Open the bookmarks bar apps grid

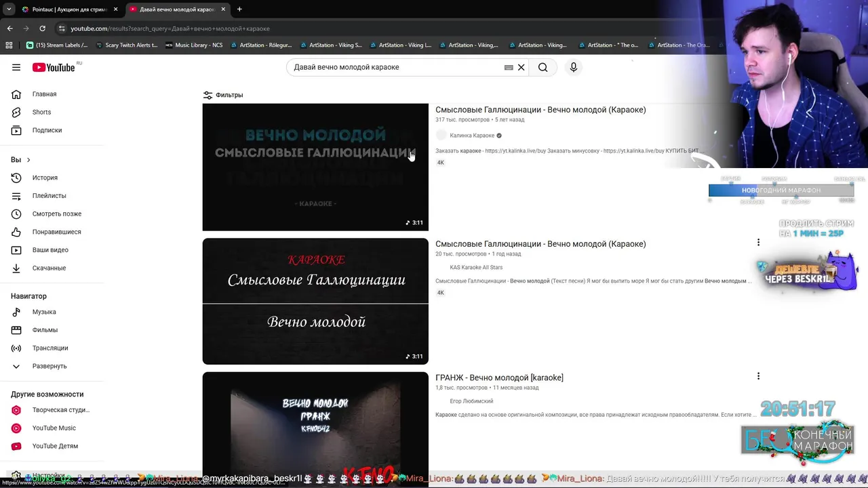pyautogui.click(x=9, y=45)
